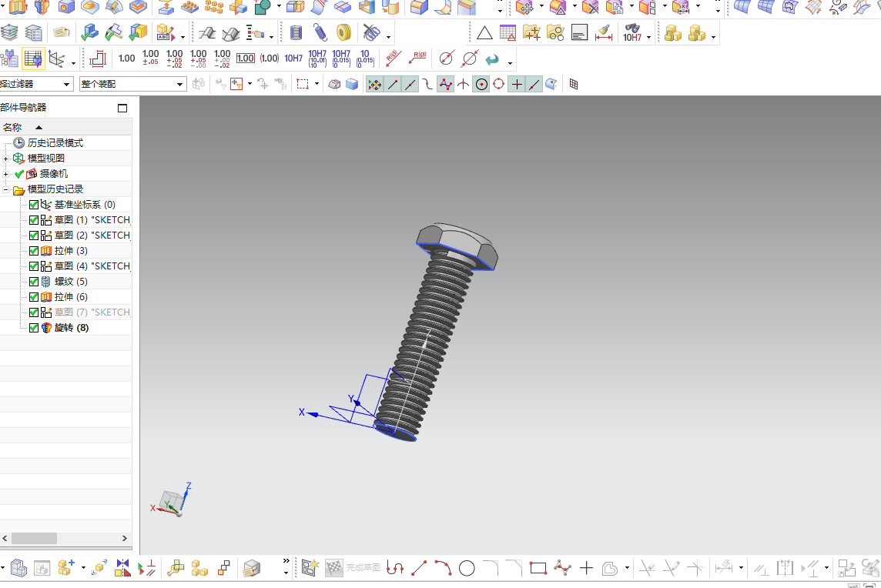Viewport: 881px width, 588px height.
Task: Collapse the 模型历史记录 folder
Action: coord(5,189)
